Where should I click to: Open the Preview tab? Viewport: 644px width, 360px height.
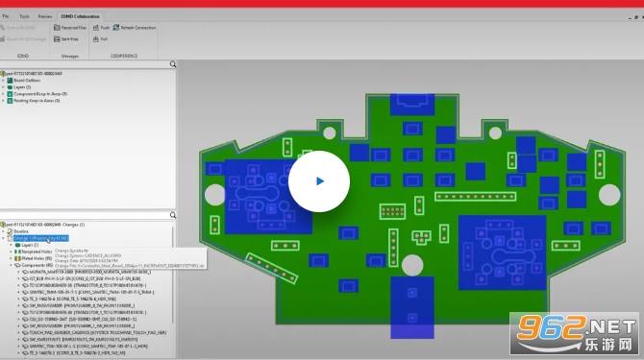[x=45, y=16]
